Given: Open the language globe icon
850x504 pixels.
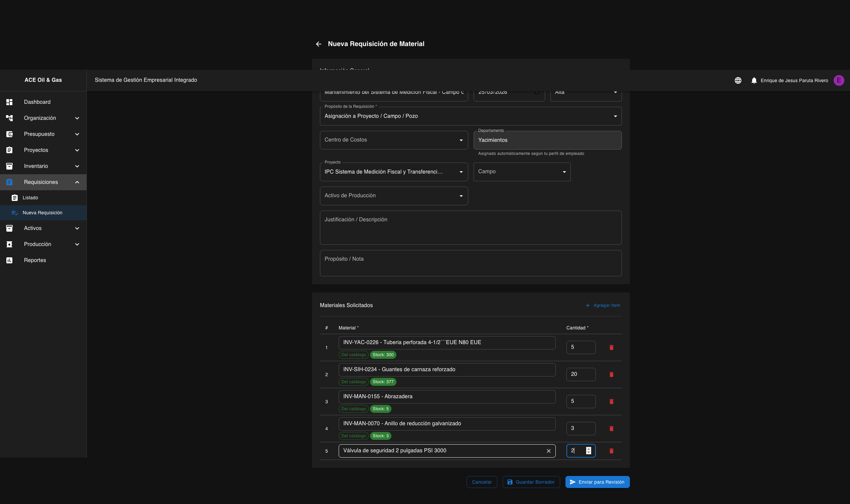Looking at the screenshot, I should click(x=738, y=80).
